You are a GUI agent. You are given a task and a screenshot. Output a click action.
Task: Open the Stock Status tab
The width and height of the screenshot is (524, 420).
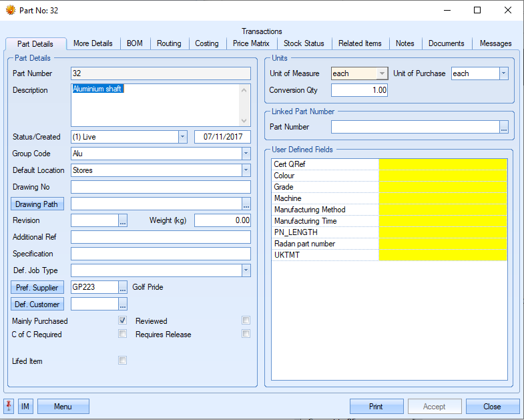pos(304,43)
